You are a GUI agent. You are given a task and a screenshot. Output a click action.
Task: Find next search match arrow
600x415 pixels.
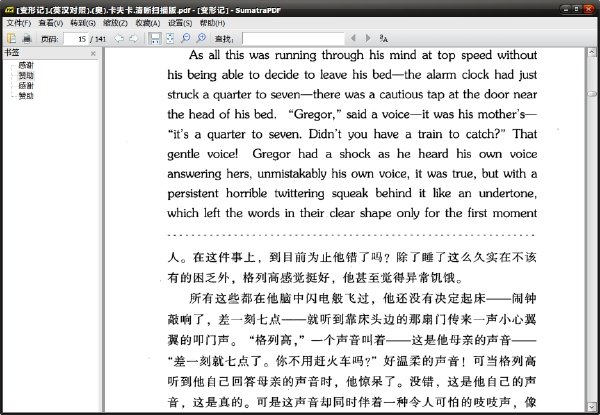[368, 38]
